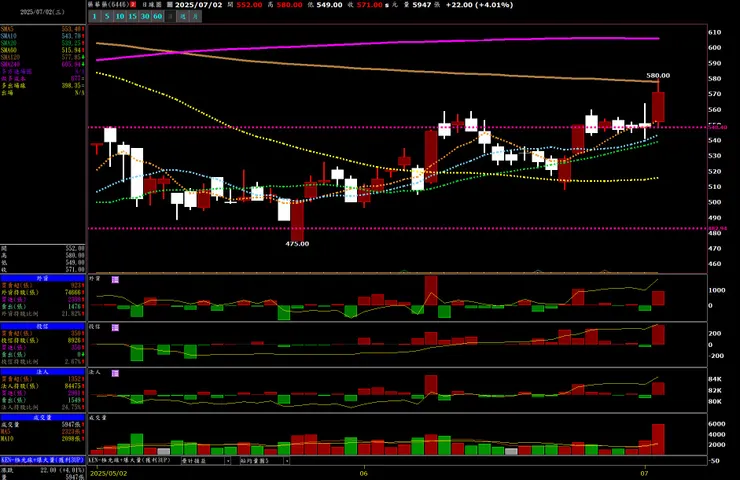Image resolution: width=740 pixels, height=480 pixels.
Task: Choose the 30-minute chart interval
Action: pos(145,17)
